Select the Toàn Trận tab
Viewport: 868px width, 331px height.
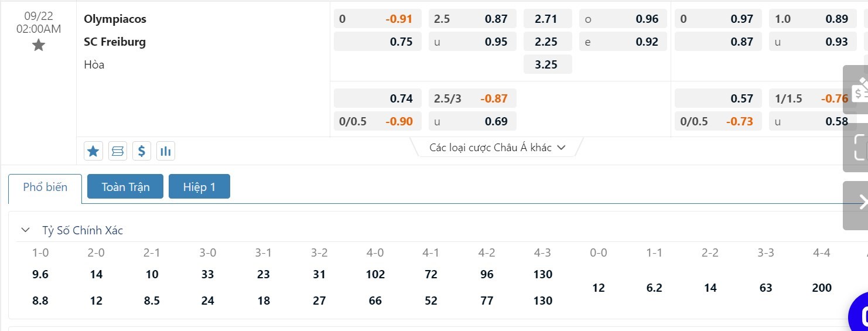tap(125, 187)
